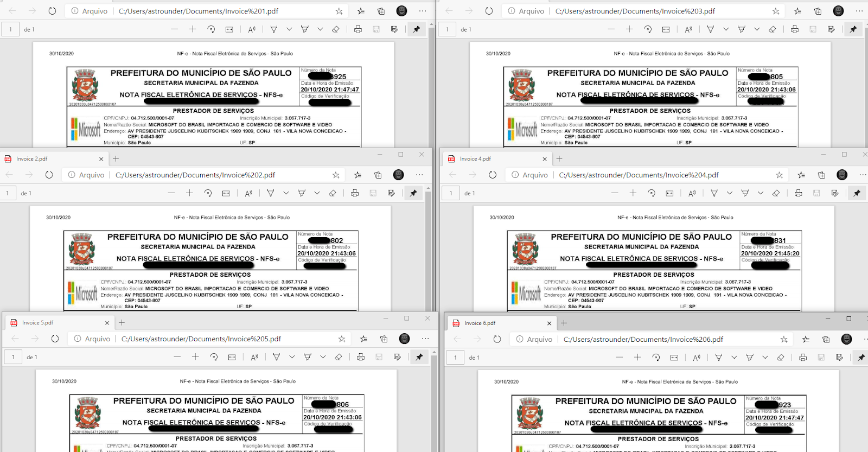Star the Invoice 5.pdf address as favorite
This screenshot has height=452, width=868.
pyautogui.click(x=342, y=339)
